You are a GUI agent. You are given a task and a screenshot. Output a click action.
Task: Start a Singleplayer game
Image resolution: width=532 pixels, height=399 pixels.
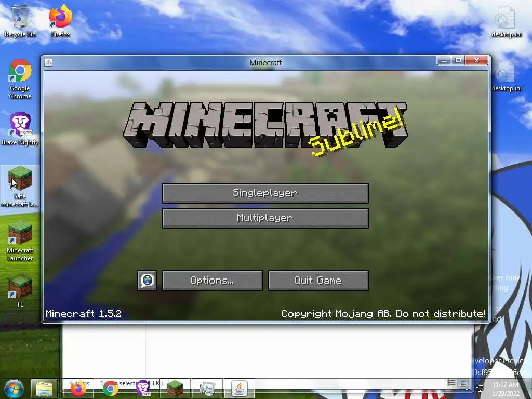265,193
